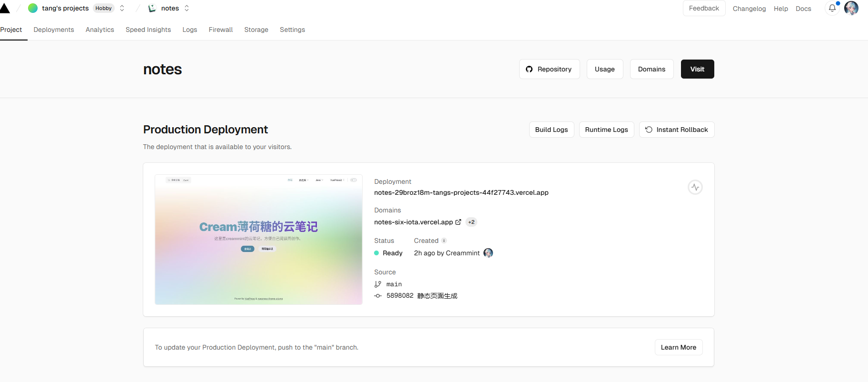Viewport: 868px width, 382px height.
Task: Click the Learn More button
Action: (678, 347)
